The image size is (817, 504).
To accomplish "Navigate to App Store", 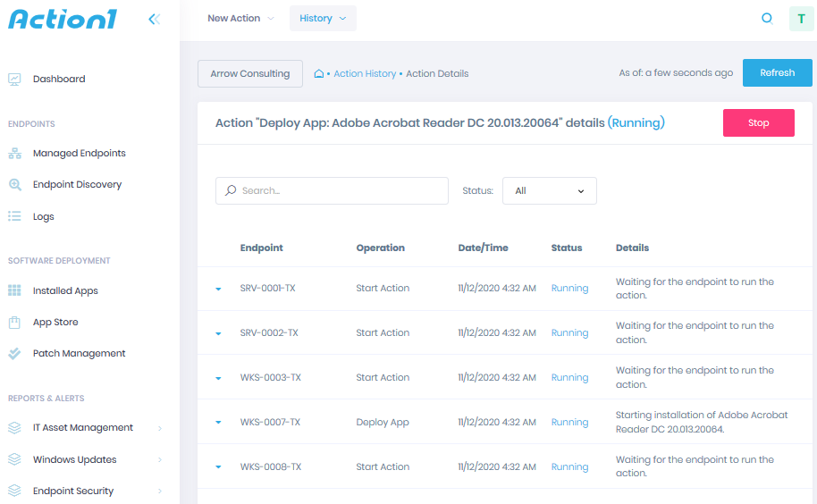I will [x=55, y=322].
